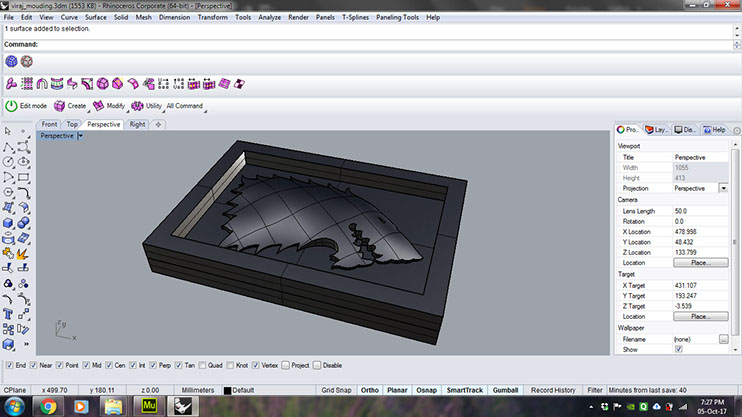Screen dimensions: 742x417
Task: Open the T-Splines Create tools icon
Action: (x=59, y=106)
